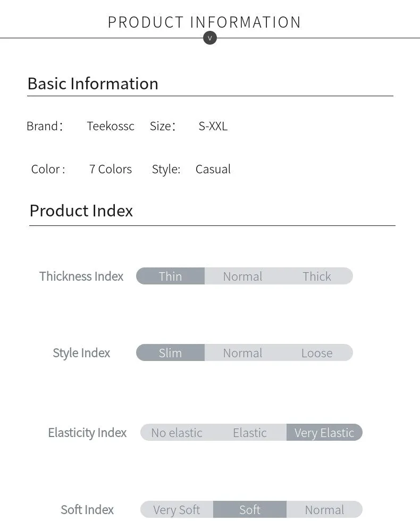Image resolution: width=420 pixels, height=529 pixels.
Task: Choose Normal in the Style Index bar
Action: point(242,353)
